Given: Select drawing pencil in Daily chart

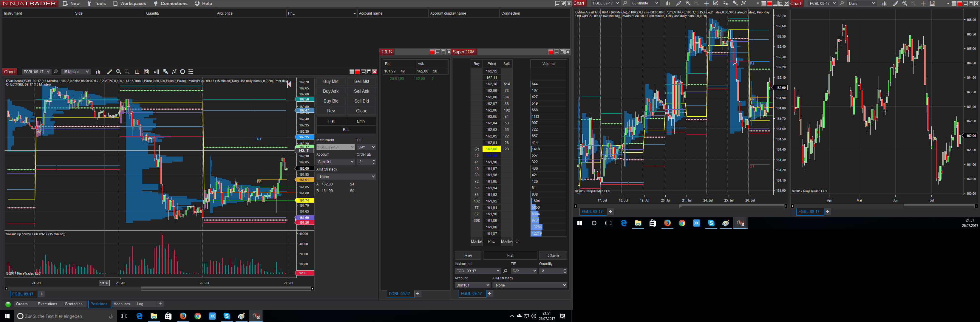Looking at the screenshot, I should coord(895,3).
